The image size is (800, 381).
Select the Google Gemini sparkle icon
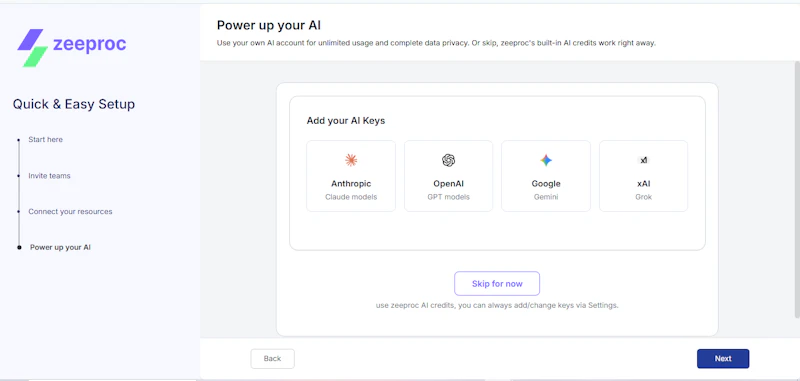[546, 160]
